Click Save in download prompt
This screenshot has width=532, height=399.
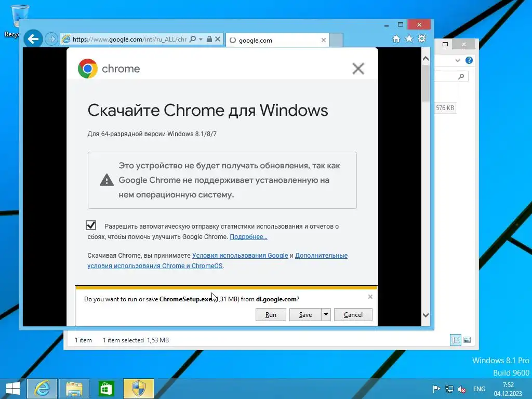pyautogui.click(x=305, y=314)
